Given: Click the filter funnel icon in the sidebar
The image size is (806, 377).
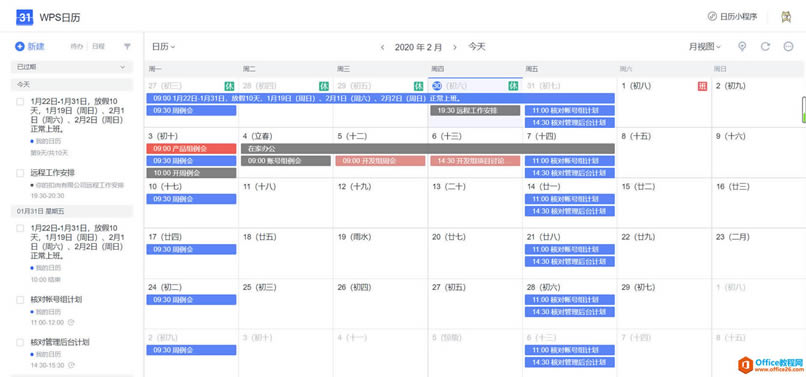Looking at the screenshot, I should click(x=127, y=46).
